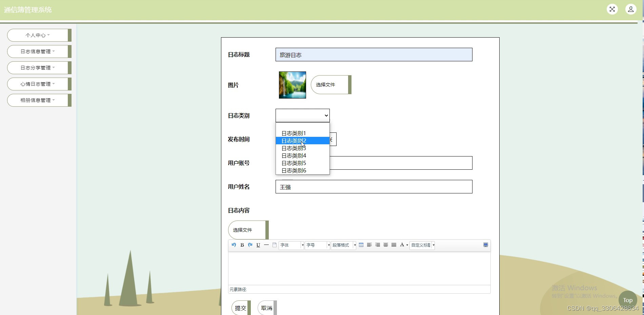Image resolution: width=644 pixels, height=315 pixels.
Task: Toggle the editor's fullscreen mode icon
Action: 486,245
